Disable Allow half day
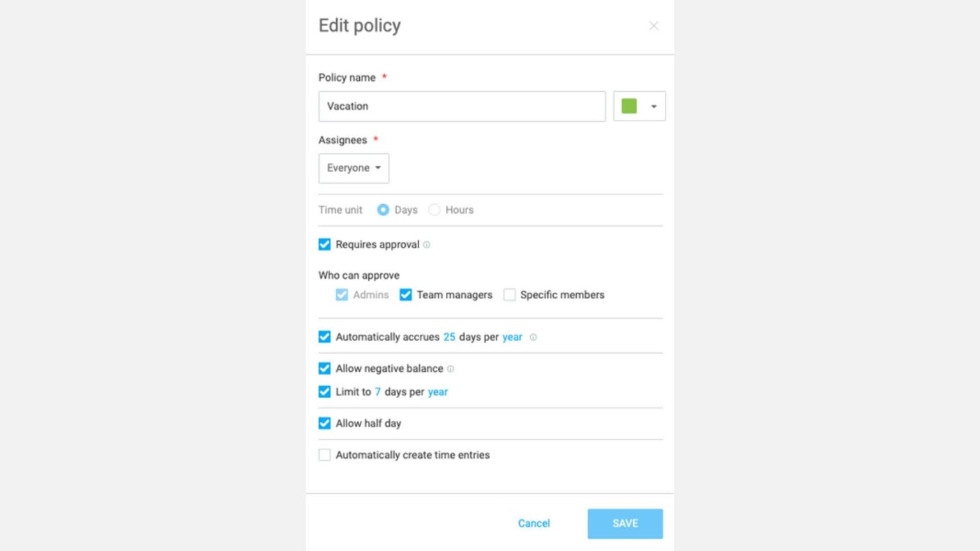Screen dimensions: 980x551 pyautogui.click(x=325, y=423)
